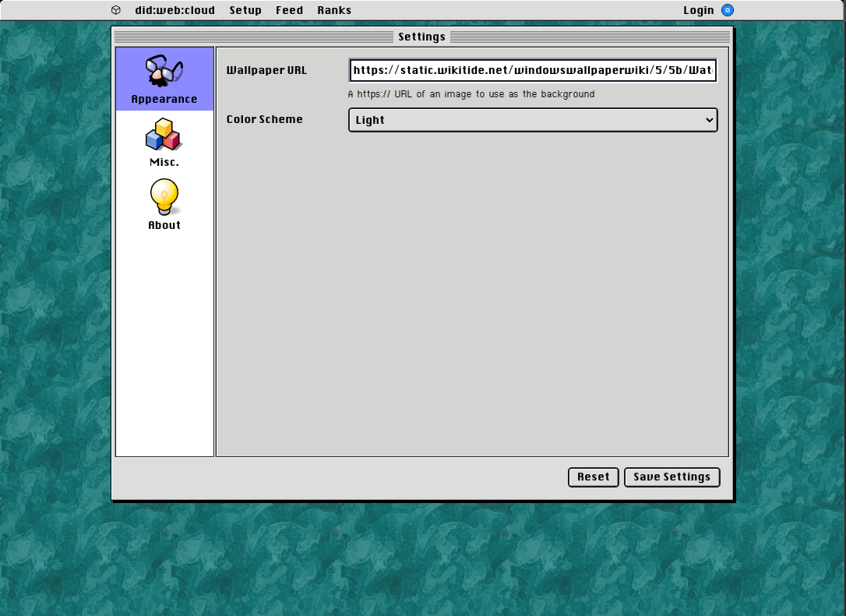
Task: Click the blue circle icon beside Login
Action: pos(728,10)
